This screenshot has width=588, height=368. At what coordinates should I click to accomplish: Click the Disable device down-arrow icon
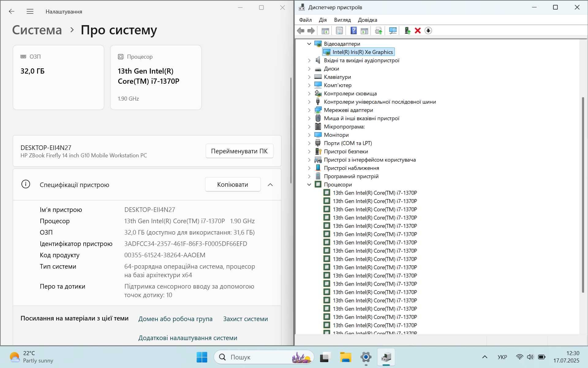click(428, 31)
